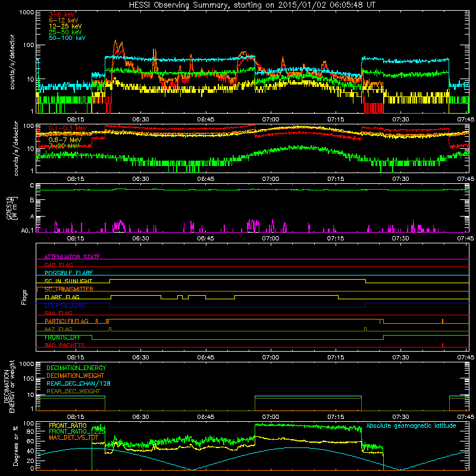Click the SC_TRANSMITTER flag label
This screenshot has height=476, width=476.
[69, 289]
